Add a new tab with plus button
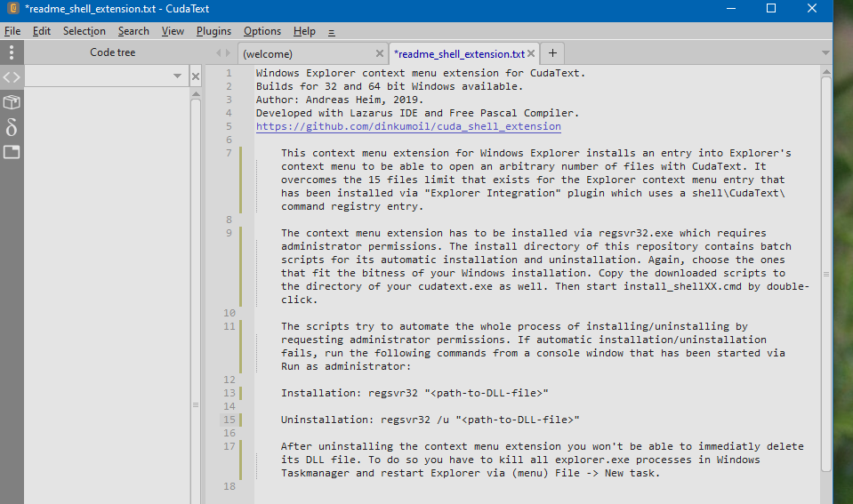Screen dimensions: 853x504 552,53
